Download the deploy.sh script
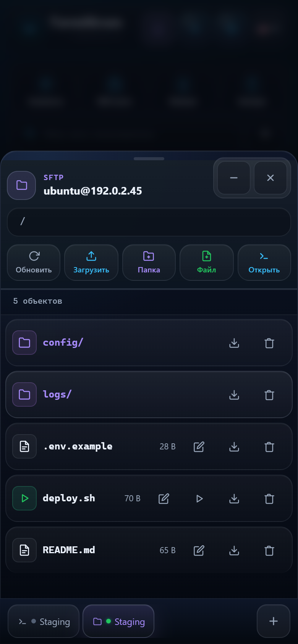This screenshot has width=298, height=644. tap(234, 499)
